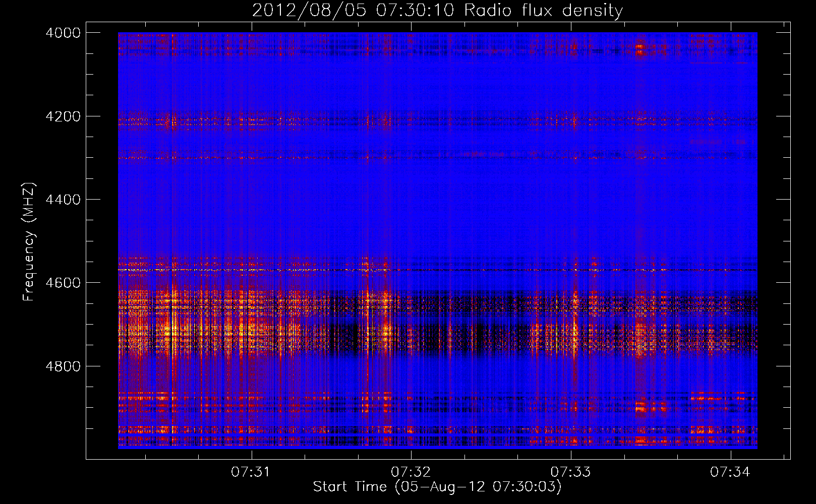The height and width of the screenshot is (504, 816).
Task: Click the 07:34 time tick label
Action: pos(730,472)
